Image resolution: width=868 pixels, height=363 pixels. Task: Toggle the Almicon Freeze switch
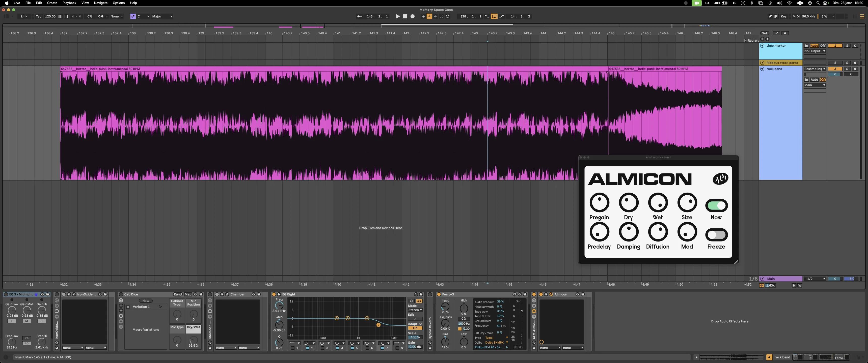tap(716, 234)
